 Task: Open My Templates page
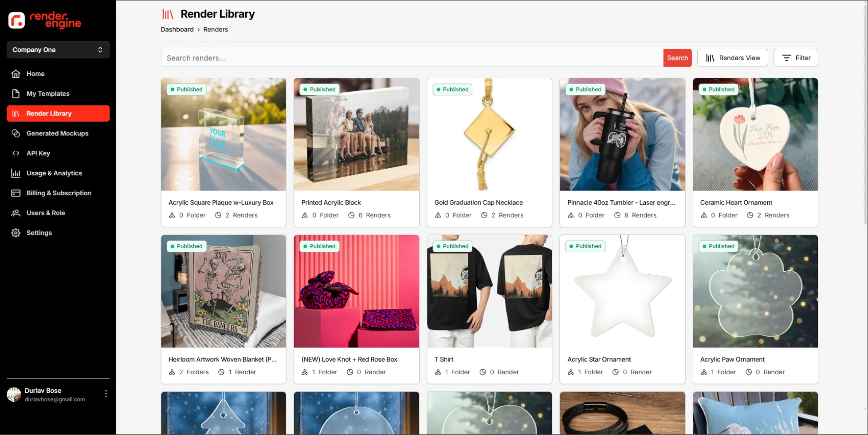pyautogui.click(x=58, y=94)
